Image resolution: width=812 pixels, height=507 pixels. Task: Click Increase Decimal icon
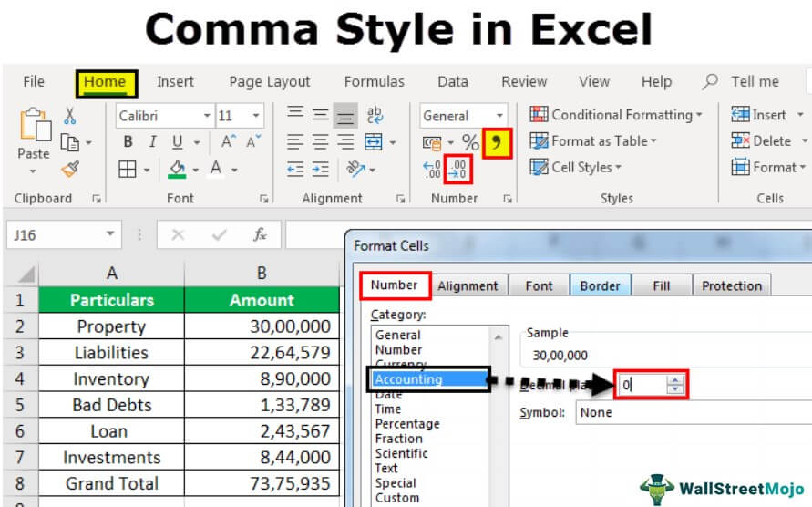click(432, 170)
